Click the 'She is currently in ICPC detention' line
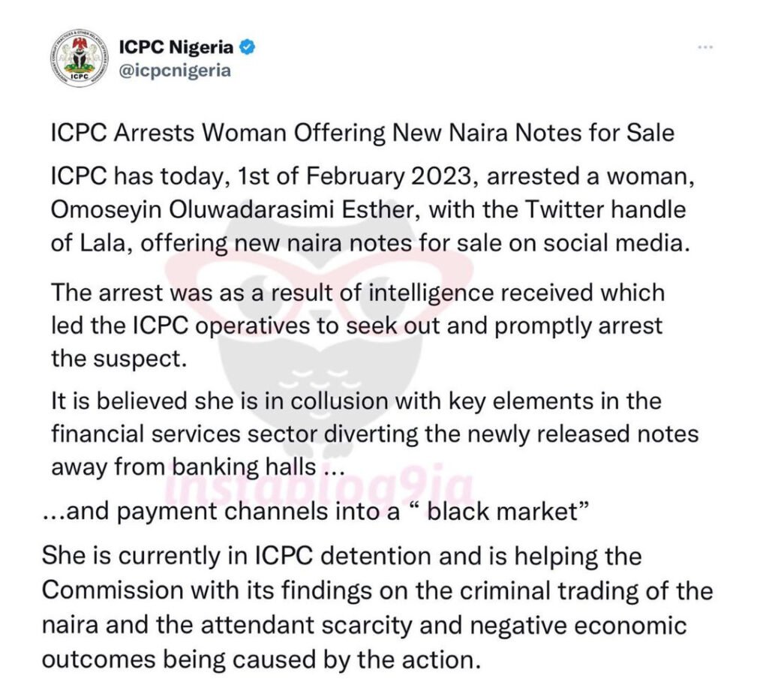The image size is (763, 700). click(341, 557)
